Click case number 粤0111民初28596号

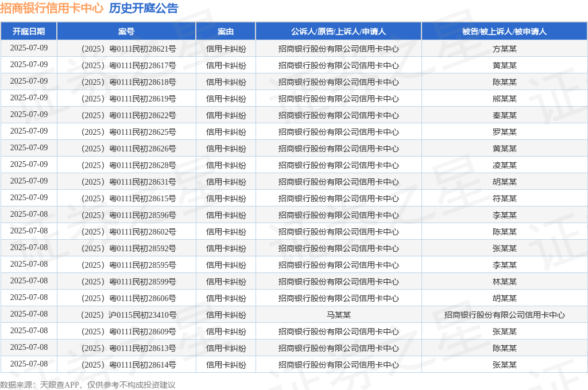129,215
